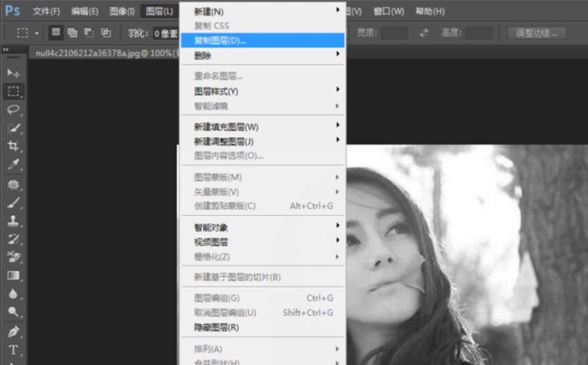This screenshot has height=365, width=588.
Task: Click the 调整边缘... button
Action: [537, 33]
